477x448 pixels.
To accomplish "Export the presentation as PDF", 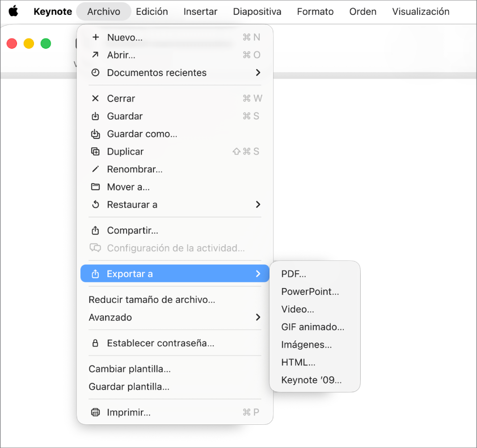I will pyautogui.click(x=294, y=274).
